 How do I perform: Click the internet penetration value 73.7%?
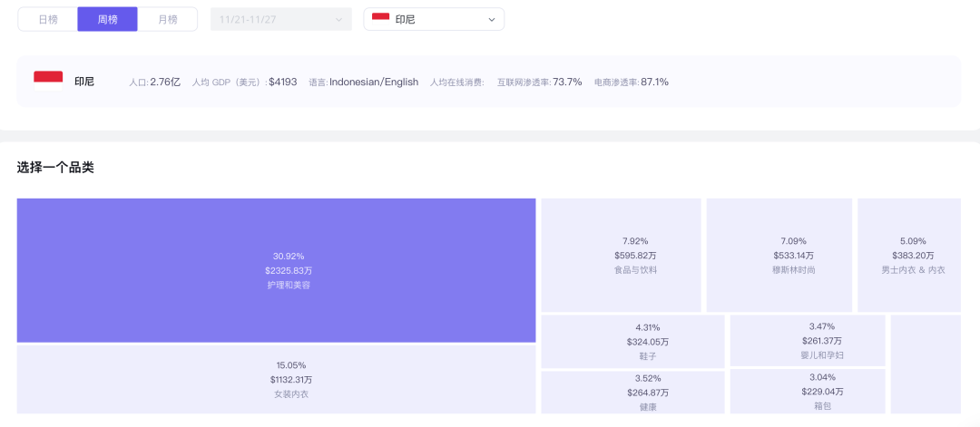click(567, 82)
